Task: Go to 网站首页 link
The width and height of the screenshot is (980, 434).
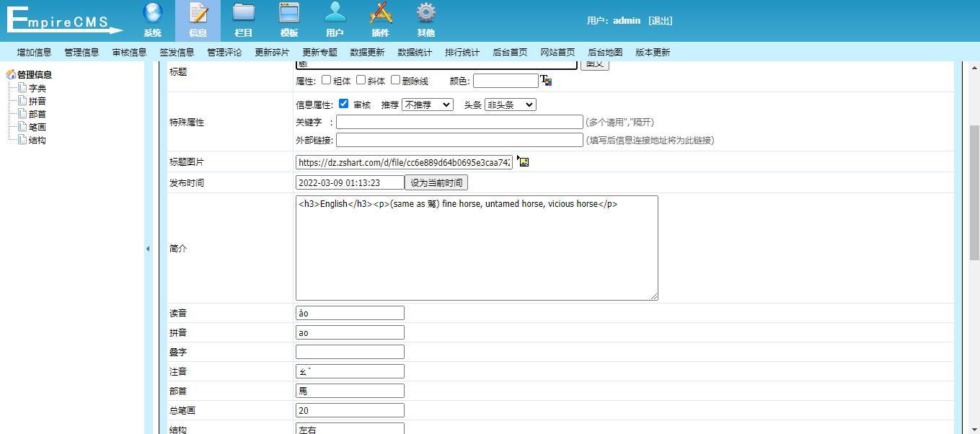Action: pyautogui.click(x=557, y=52)
